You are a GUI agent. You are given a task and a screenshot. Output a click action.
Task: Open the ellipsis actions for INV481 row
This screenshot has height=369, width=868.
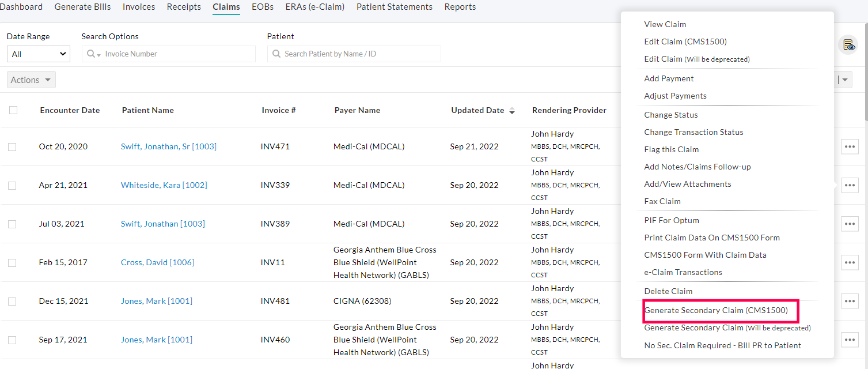tap(850, 301)
